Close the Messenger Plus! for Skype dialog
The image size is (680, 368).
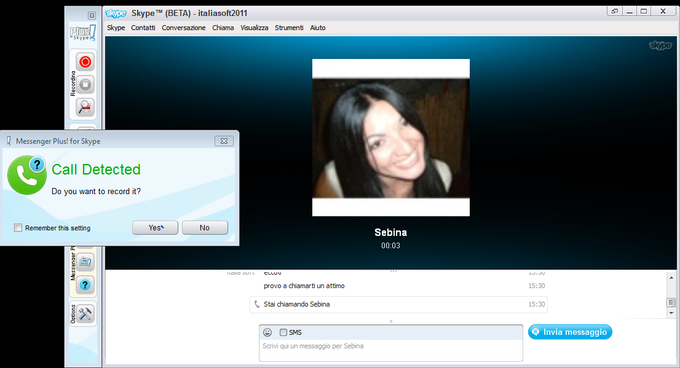224,141
